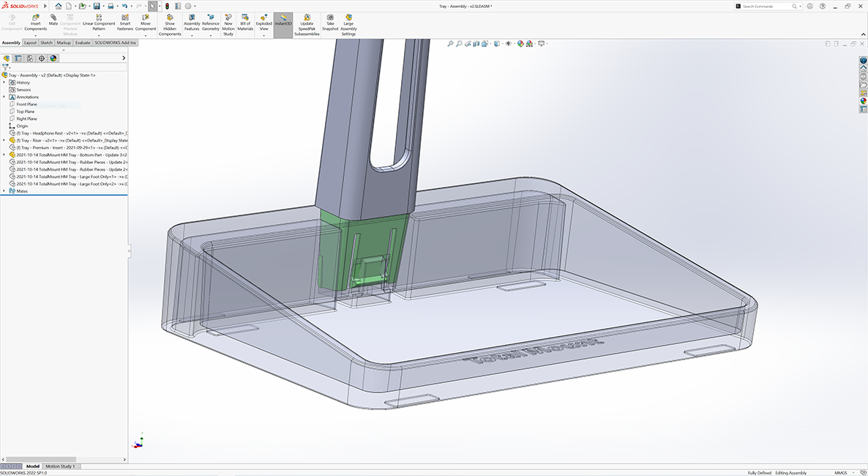Expand the History node

[4, 83]
